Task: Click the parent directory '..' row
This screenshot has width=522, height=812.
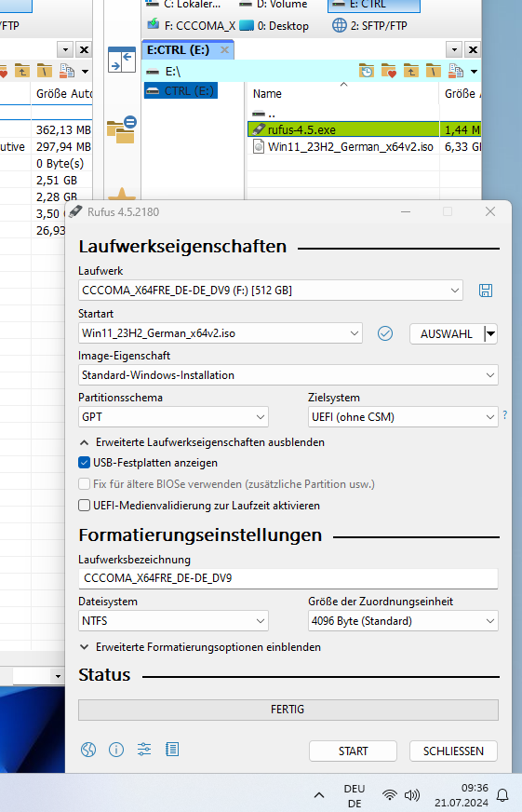Action: point(364,113)
